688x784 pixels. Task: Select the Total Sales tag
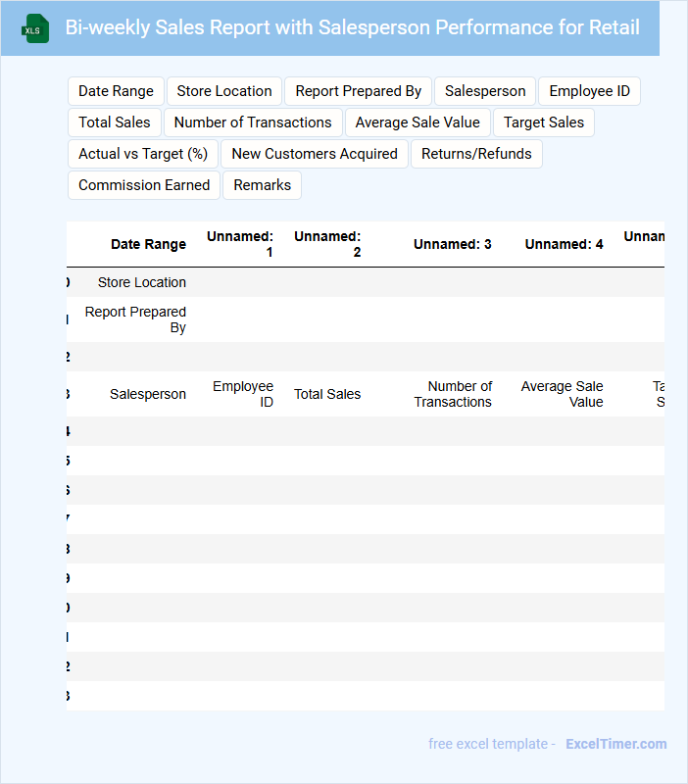[x=115, y=122]
